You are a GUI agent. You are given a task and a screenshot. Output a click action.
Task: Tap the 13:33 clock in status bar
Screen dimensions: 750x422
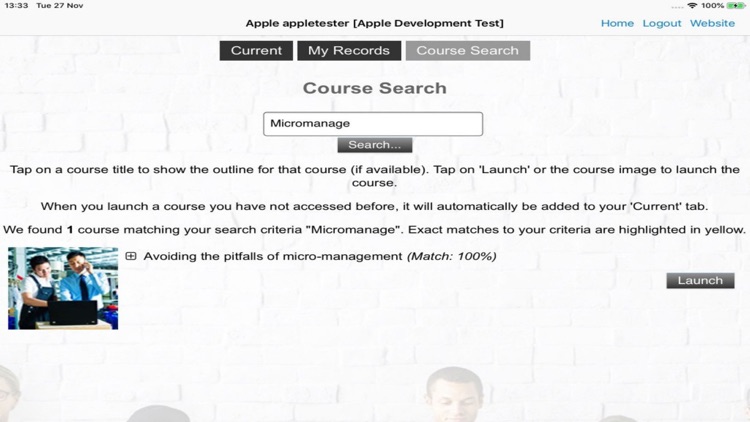coord(16,6)
